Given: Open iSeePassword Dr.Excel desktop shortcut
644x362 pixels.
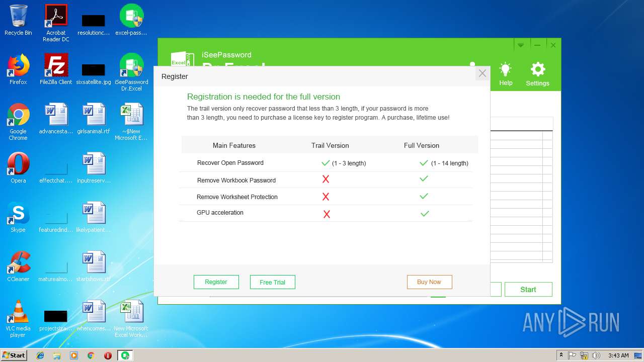Looking at the screenshot, I should [131, 72].
